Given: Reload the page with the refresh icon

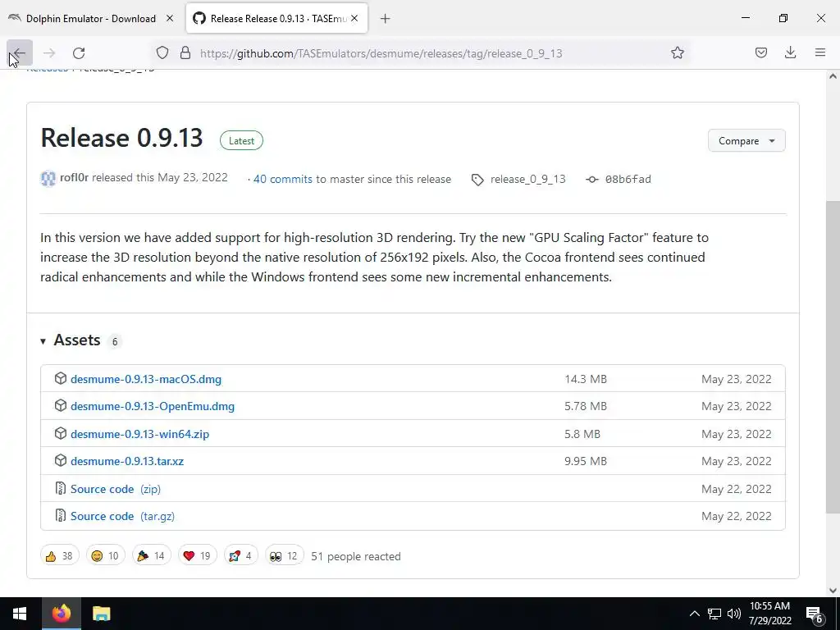Looking at the screenshot, I should [x=79, y=52].
